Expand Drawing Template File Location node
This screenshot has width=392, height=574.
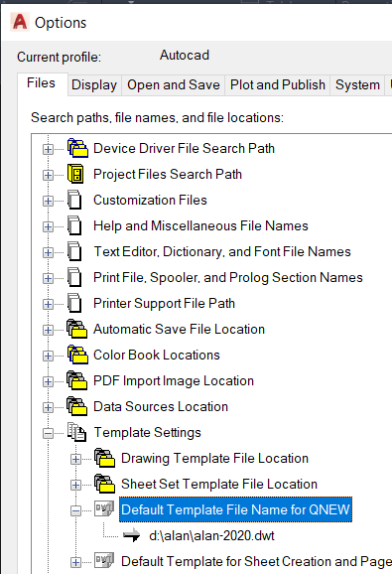click(75, 459)
